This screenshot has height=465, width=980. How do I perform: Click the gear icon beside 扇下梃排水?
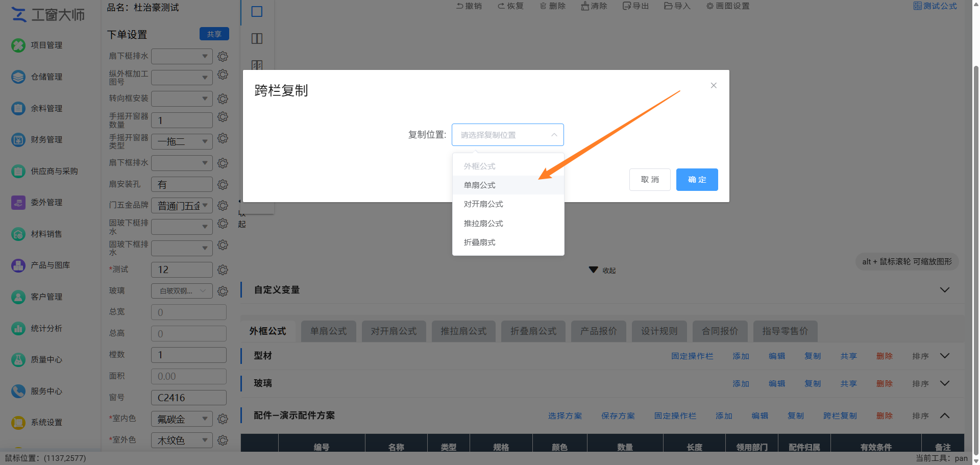(x=223, y=56)
